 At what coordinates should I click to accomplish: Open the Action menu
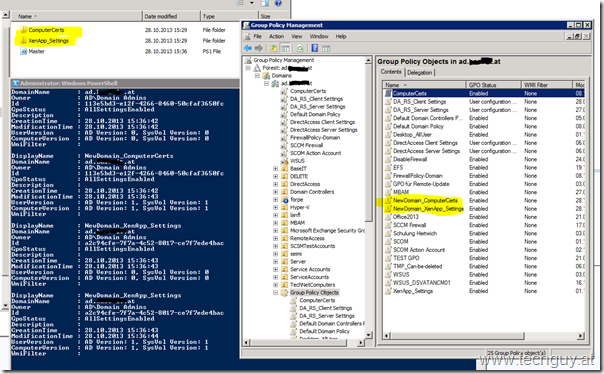(276, 36)
